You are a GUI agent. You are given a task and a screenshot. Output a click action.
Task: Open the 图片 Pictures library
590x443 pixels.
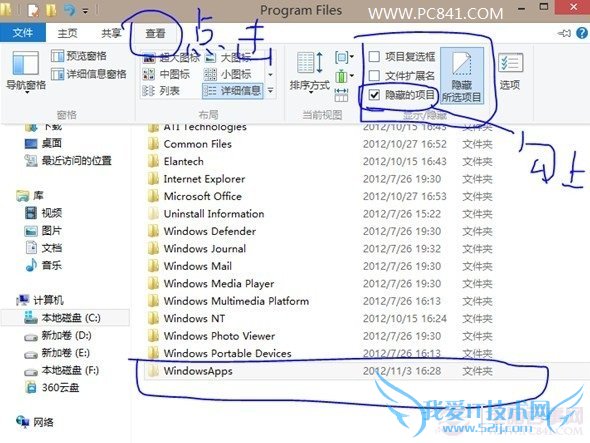[x=43, y=230]
